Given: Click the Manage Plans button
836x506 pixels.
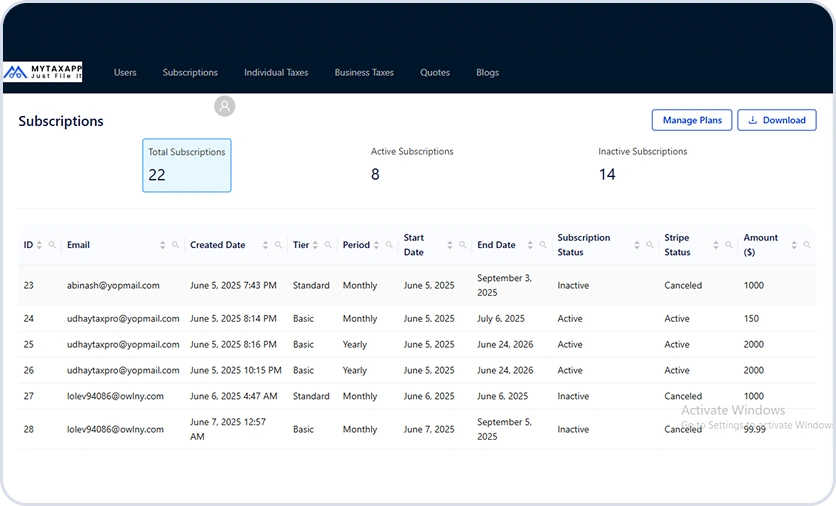Looking at the screenshot, I should pos(692,120).
